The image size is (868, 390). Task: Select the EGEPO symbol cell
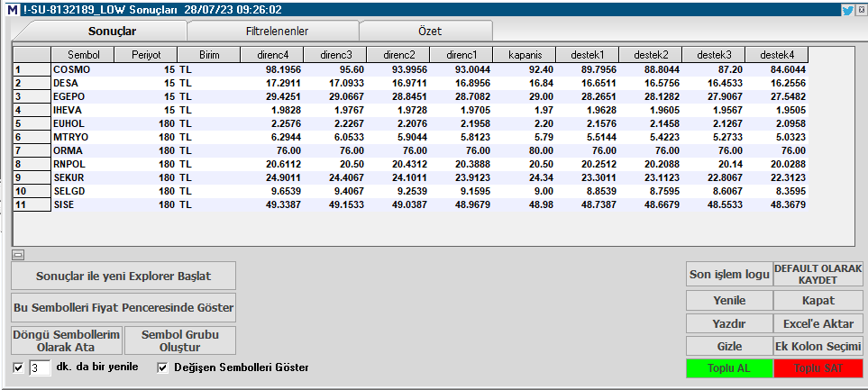pos(83,96)
